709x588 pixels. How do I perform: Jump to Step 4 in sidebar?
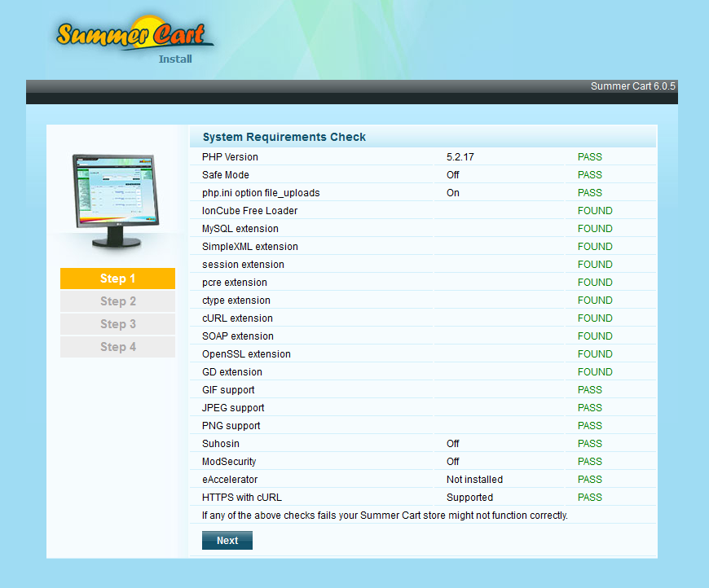tap(117, 347)
